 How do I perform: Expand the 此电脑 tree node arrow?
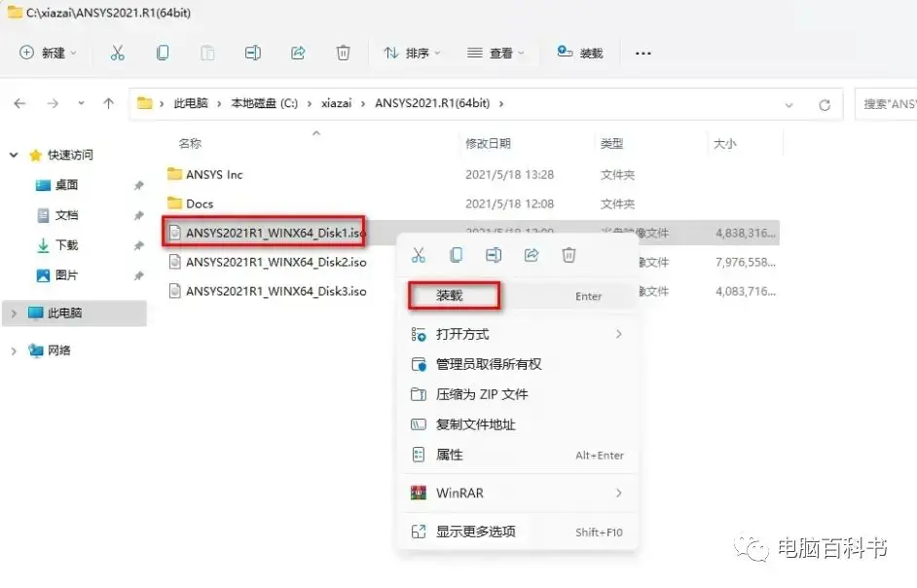(x=14, y=313)
